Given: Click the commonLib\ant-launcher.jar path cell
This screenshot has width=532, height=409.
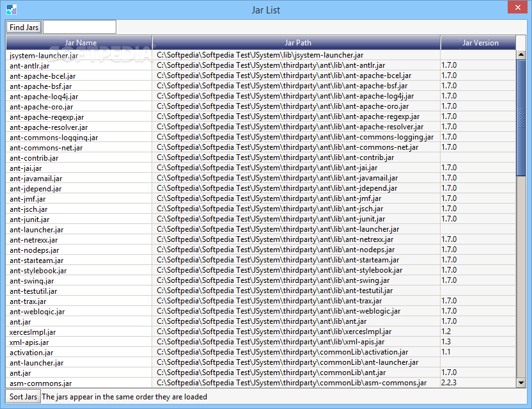Looking at the screenshot, I should (297, 362).
